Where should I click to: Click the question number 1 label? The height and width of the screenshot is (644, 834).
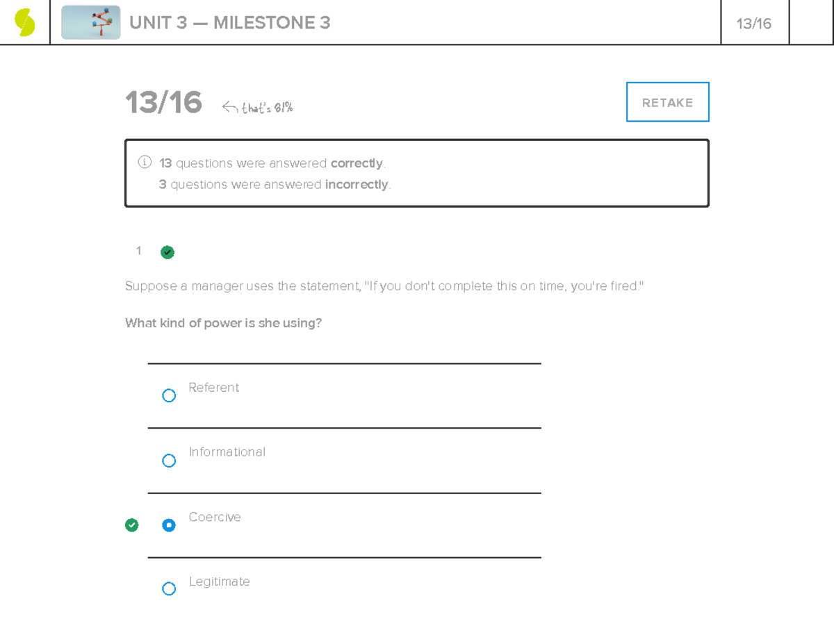[139, 251]
